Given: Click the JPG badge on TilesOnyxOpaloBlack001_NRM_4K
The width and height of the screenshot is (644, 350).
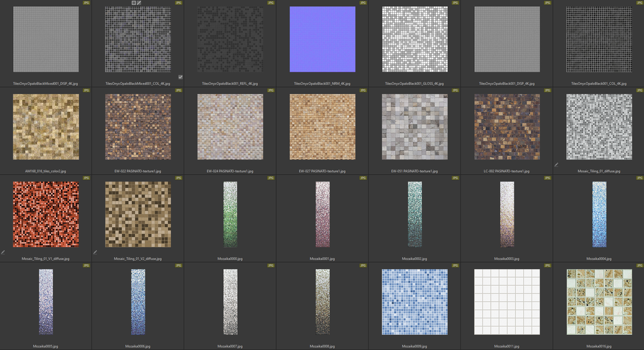Looking at the screenshot, I should [x=363, y=3].
